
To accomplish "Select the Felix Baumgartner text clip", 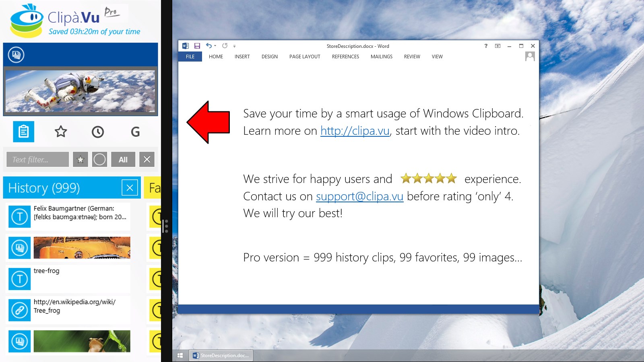I will pyautogui.click(x=80, y=213).
